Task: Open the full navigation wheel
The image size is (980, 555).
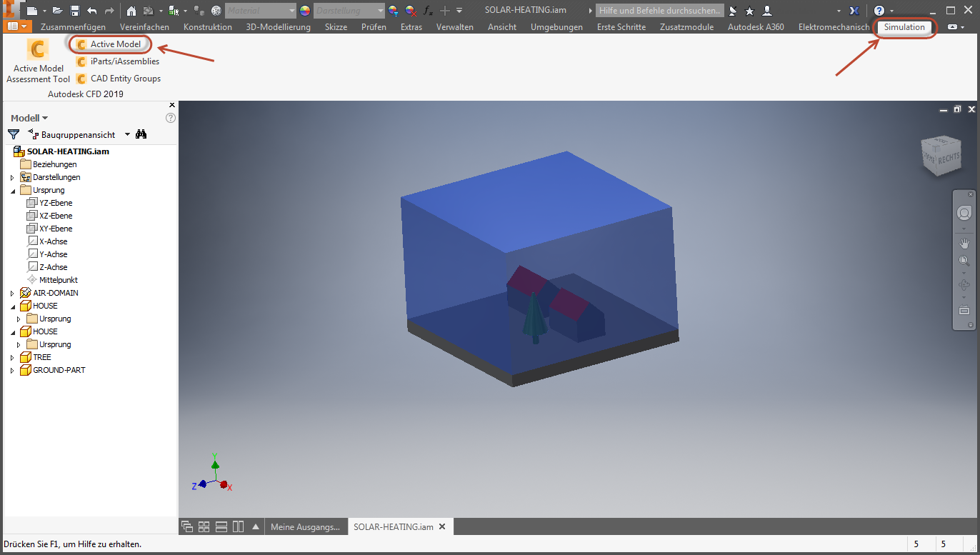Action: click(964, 213)
